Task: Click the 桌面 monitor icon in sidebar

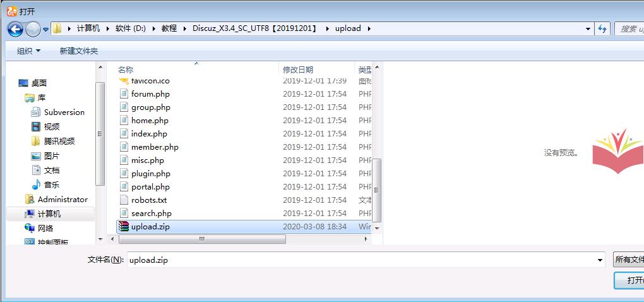Action: [23, 83]
